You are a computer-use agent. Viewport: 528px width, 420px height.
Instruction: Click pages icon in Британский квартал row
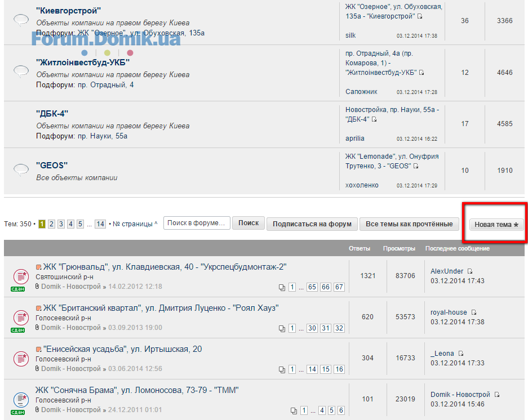pyautogui.click(x=282, y=329)
